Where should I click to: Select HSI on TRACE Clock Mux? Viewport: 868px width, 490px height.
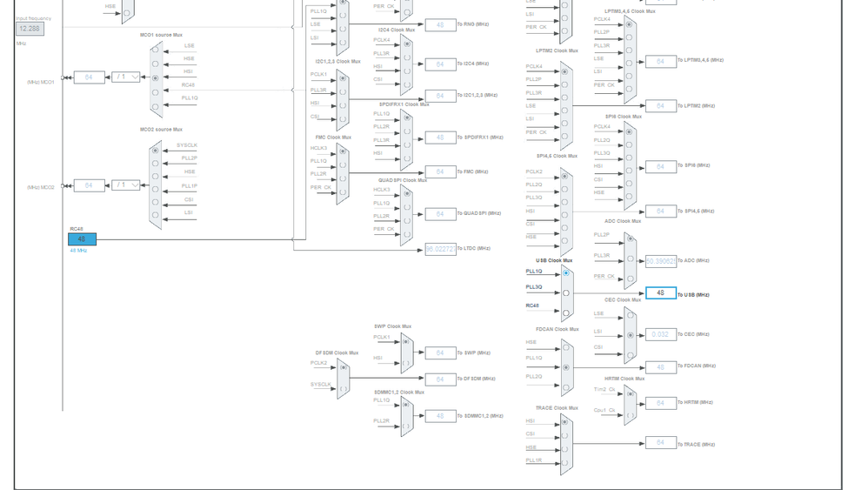point(564,422)
